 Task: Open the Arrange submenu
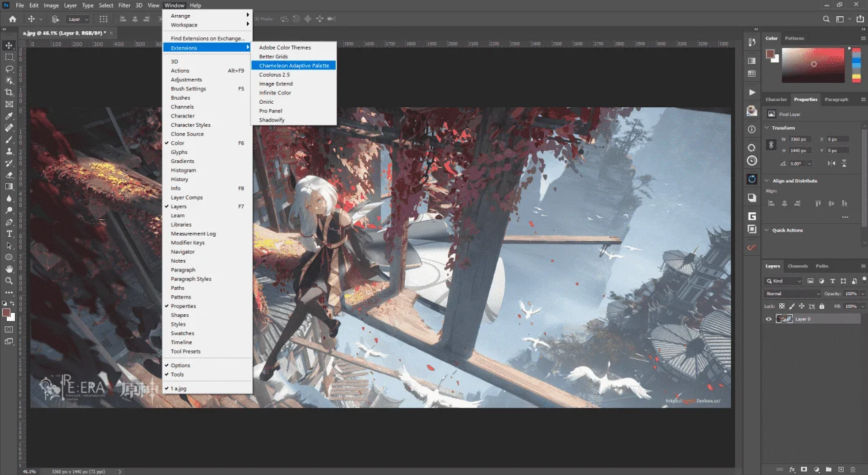207,16
